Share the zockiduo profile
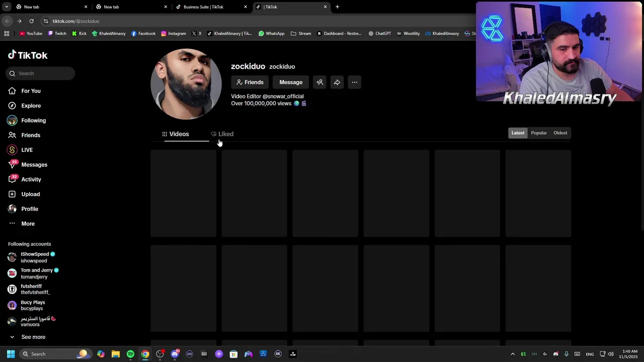 [x=337, y=82]
